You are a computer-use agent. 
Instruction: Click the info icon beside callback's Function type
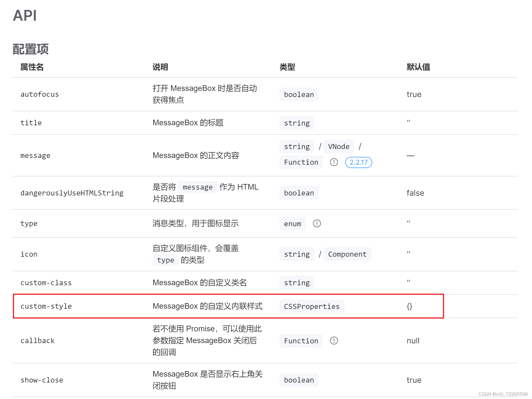coord(334,341)
